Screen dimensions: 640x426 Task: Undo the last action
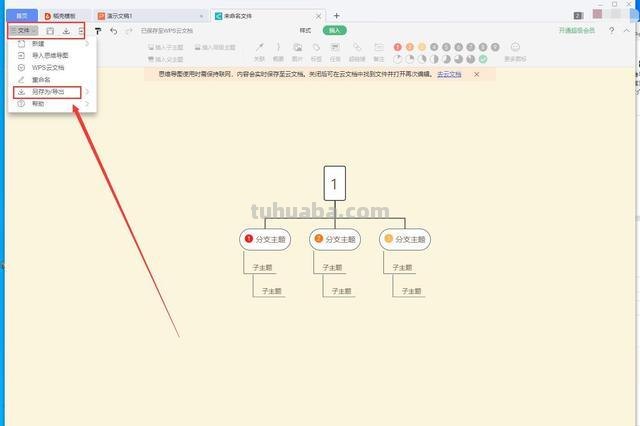[x=114, y=31]
